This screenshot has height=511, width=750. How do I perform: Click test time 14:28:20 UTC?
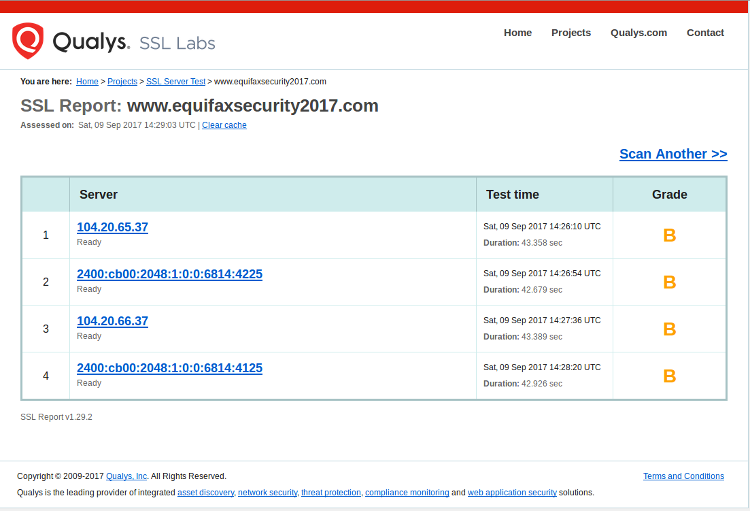point(542,367)
